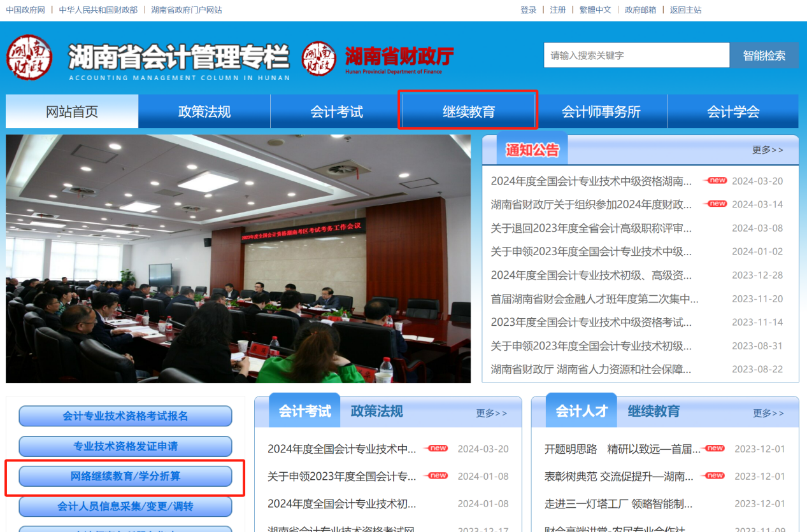Open notice 关于退回2023年度全省会计高级职称评审...
This screenshot has height=532, width=807.
click(x=591, y=228)
